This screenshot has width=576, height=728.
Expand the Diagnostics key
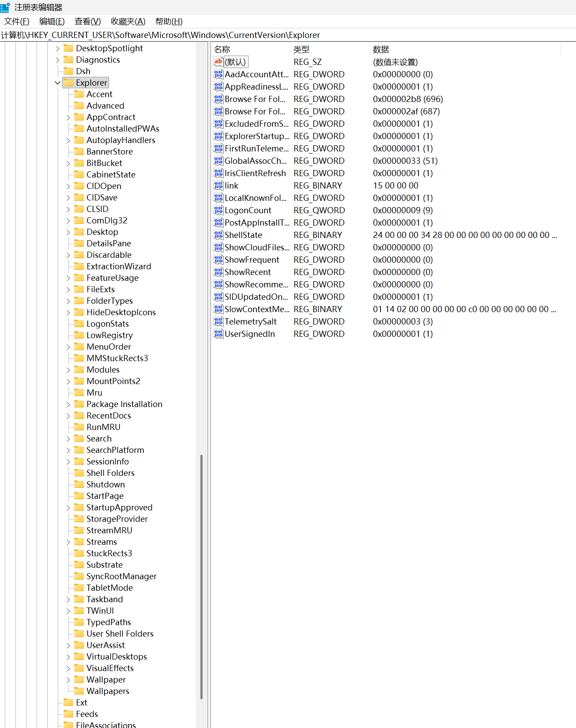point(57,60)
